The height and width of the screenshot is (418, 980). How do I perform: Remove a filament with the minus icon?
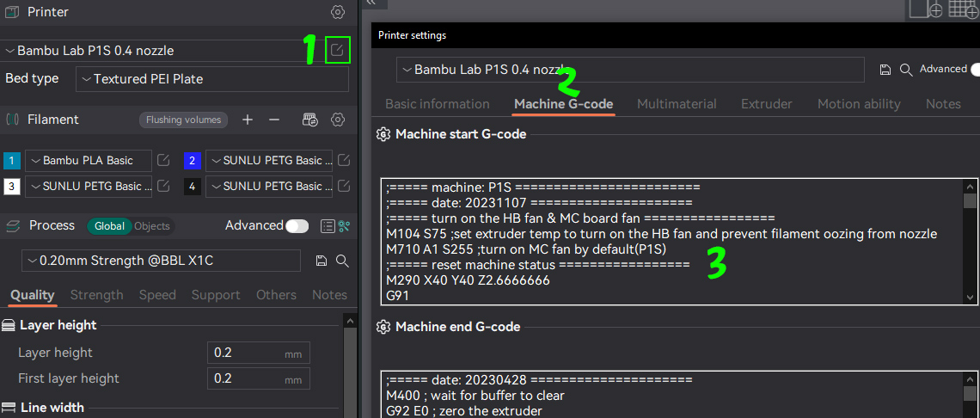(x=274, y=120)
